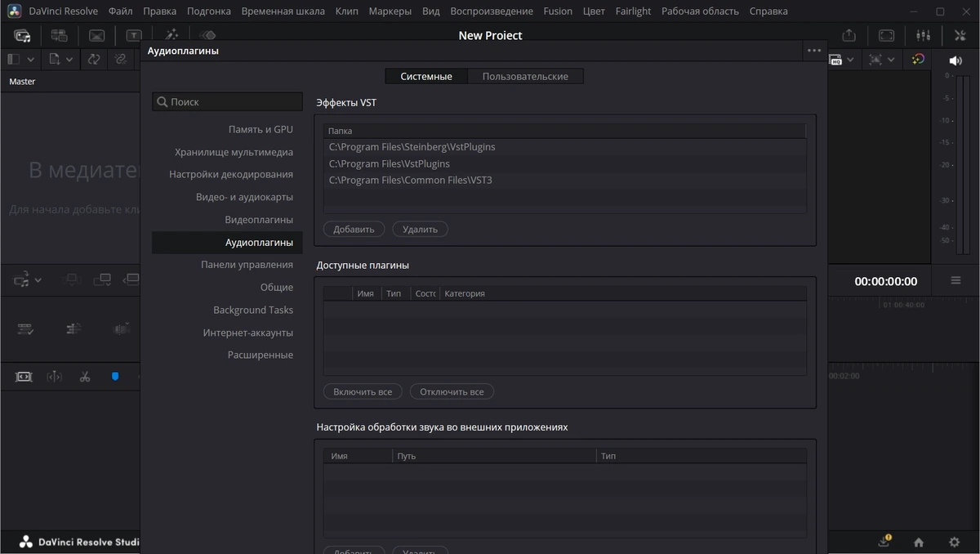The width and height of the screenshot is (980, 554).
Task: Click the download notification icon at bottom
Action: pos(884,541)
